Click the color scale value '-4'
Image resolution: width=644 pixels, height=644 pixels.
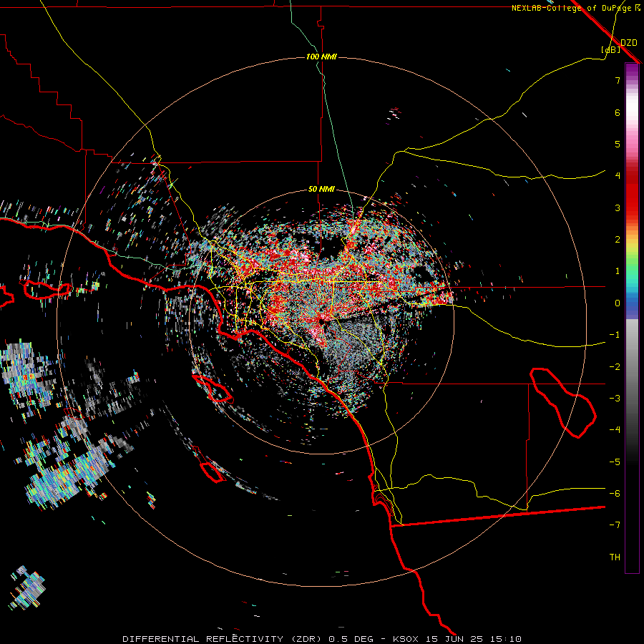click(x=615, y=430)
